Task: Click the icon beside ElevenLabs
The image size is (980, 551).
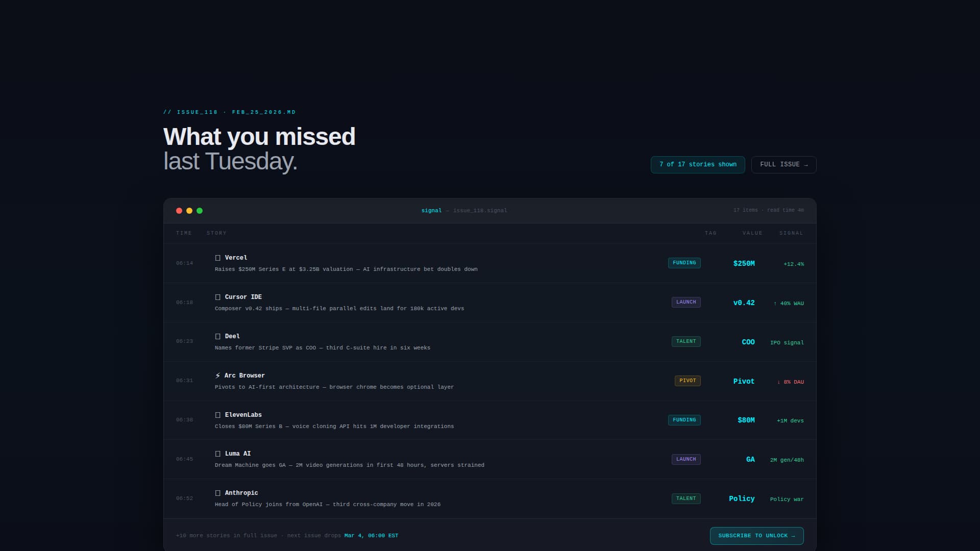Action: coord(218,415)
